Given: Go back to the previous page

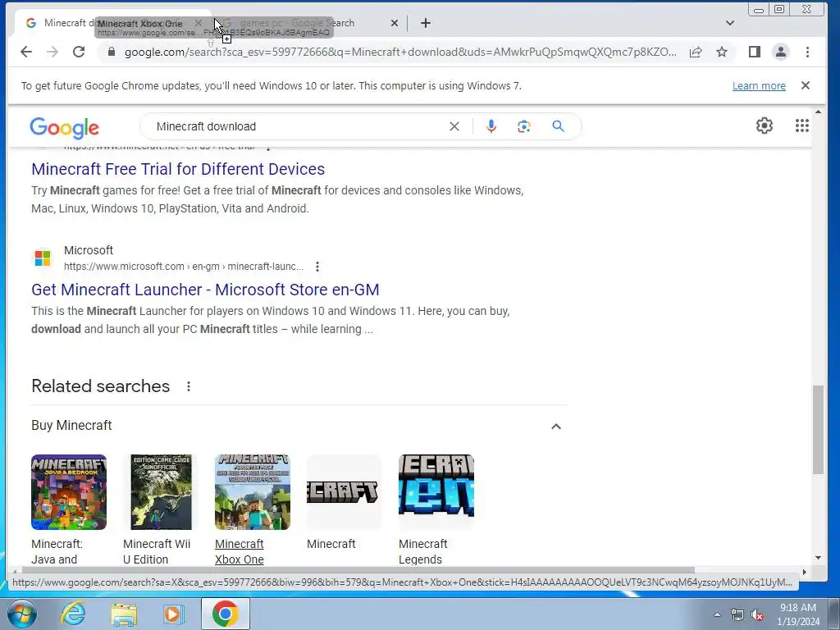Looking at the screenshot, I should (x=25, y=52).
